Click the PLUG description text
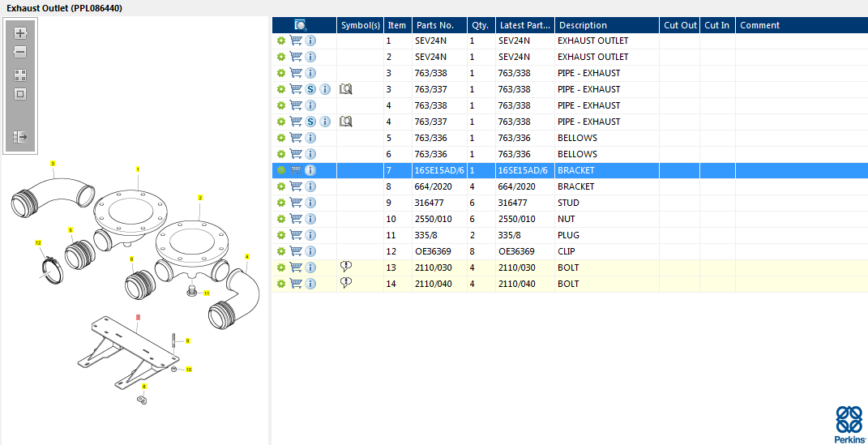 (x=568, y=235)
